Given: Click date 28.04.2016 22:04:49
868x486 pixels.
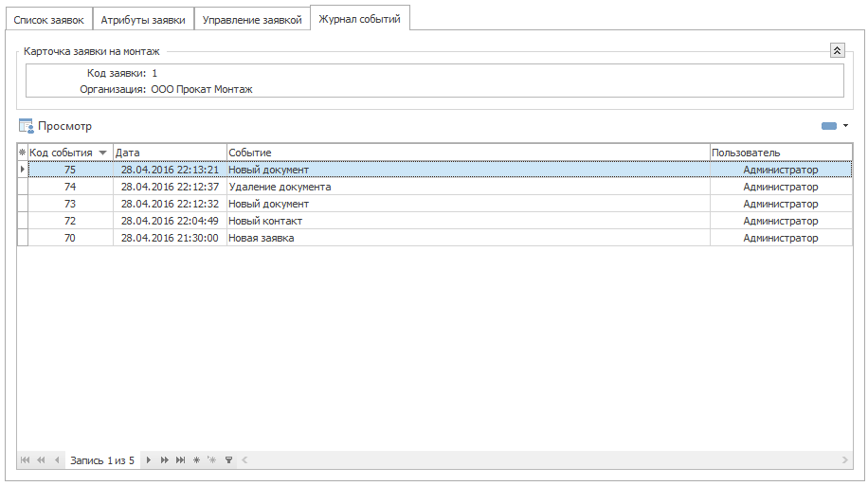Looking at the screenshot, I should (x=170, y=221).
